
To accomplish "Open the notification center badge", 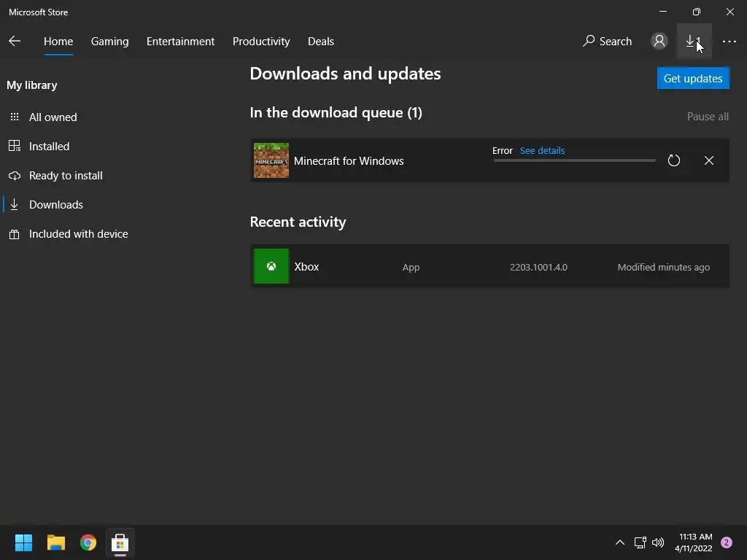I will pos(727,542).
